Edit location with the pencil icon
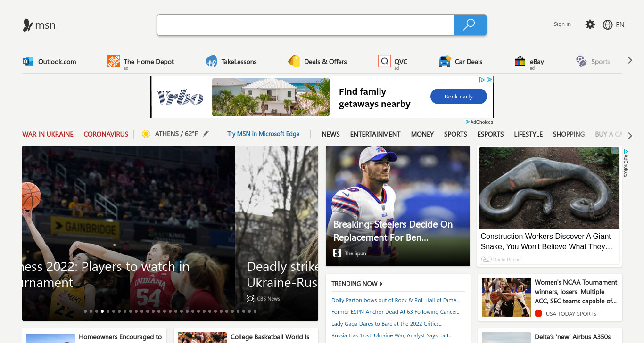 206,134
